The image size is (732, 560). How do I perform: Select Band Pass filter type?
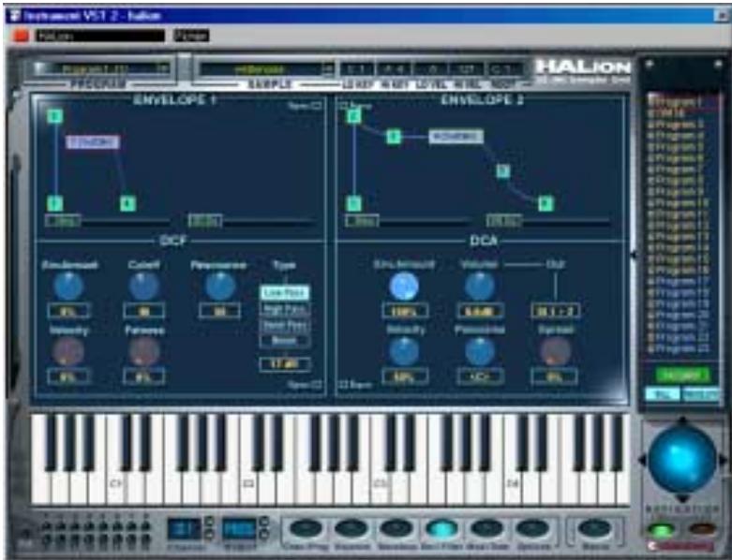[x=284, y=325]
